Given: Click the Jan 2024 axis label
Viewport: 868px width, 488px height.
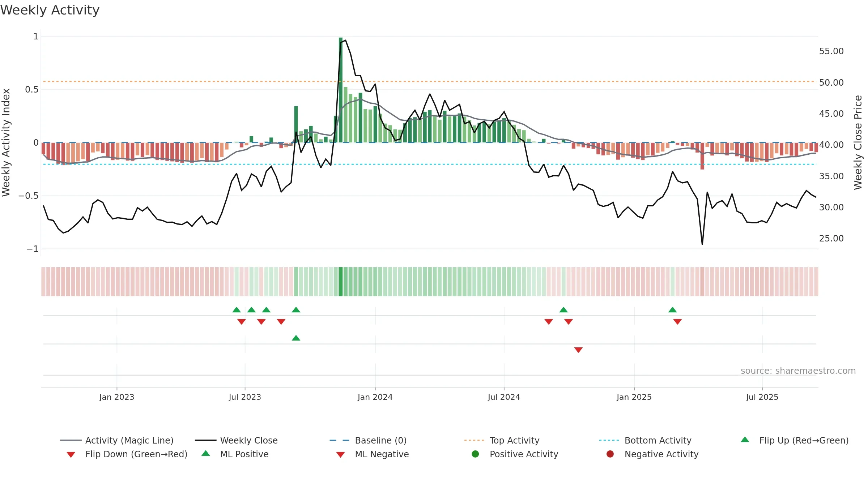Looking at the screenshot, I should (x=375, y=397).
